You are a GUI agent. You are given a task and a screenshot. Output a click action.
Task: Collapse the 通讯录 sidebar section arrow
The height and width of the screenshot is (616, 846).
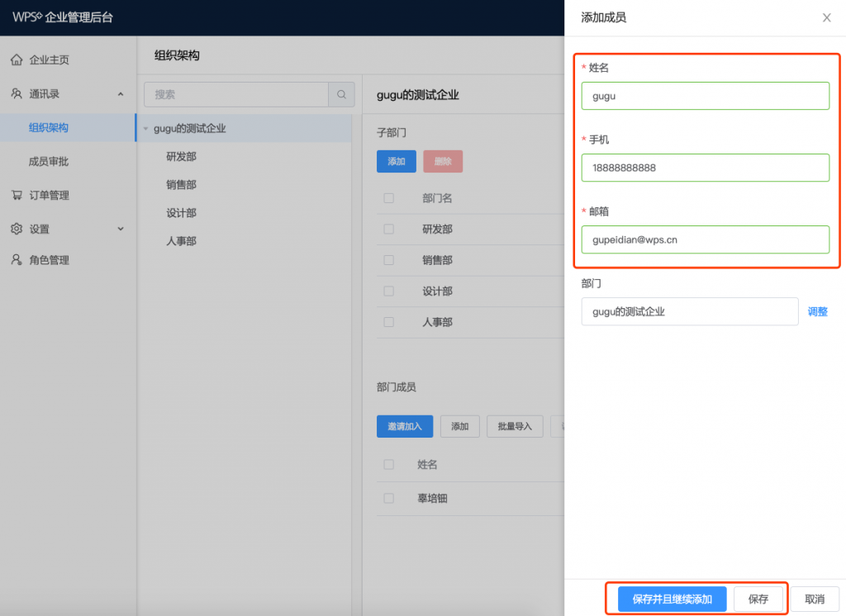(x=121, y=94)
